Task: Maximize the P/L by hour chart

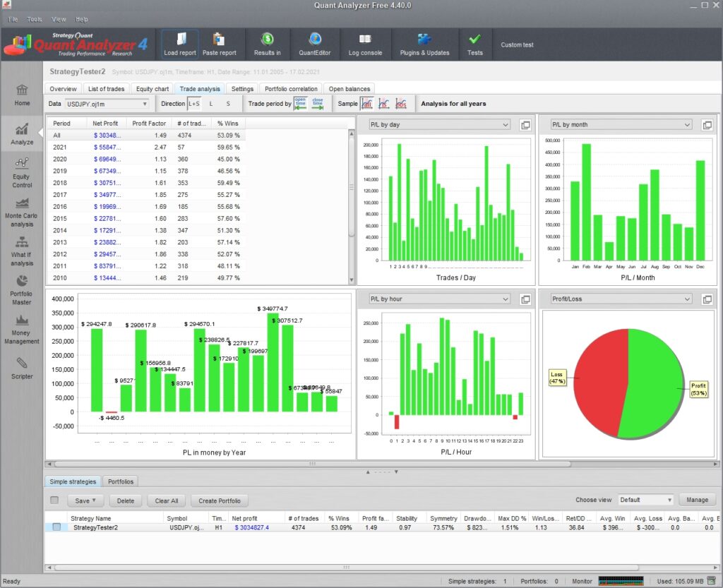Action: (x=525, y=299)
